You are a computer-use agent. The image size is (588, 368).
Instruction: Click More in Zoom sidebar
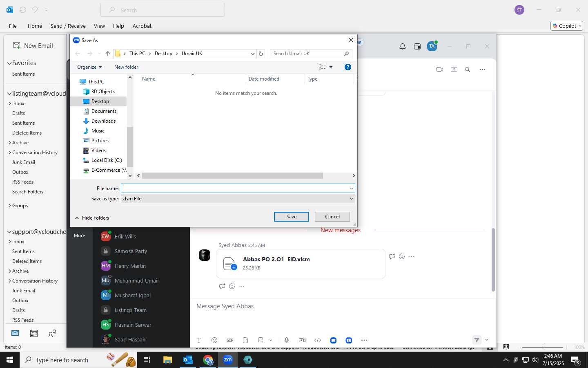80,236
